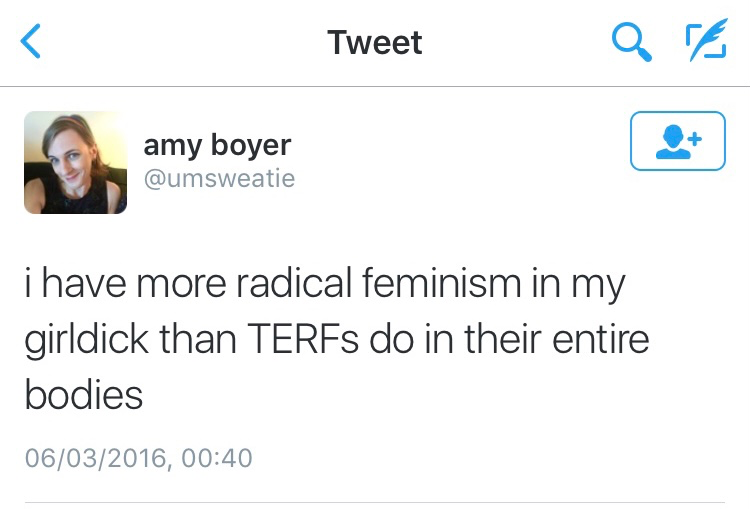750x509 pixels.
Task: Click the time 00:40 below the tweet
Action: click(219, 459)
